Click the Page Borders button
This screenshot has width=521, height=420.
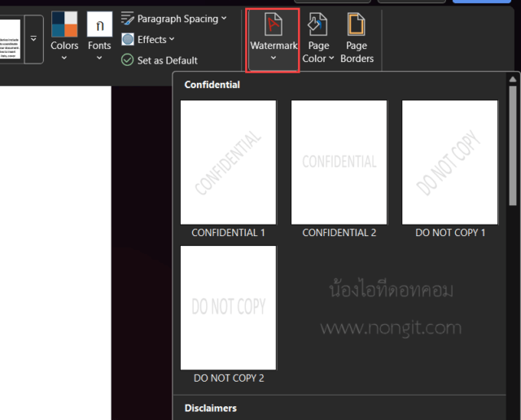[357, 38]
